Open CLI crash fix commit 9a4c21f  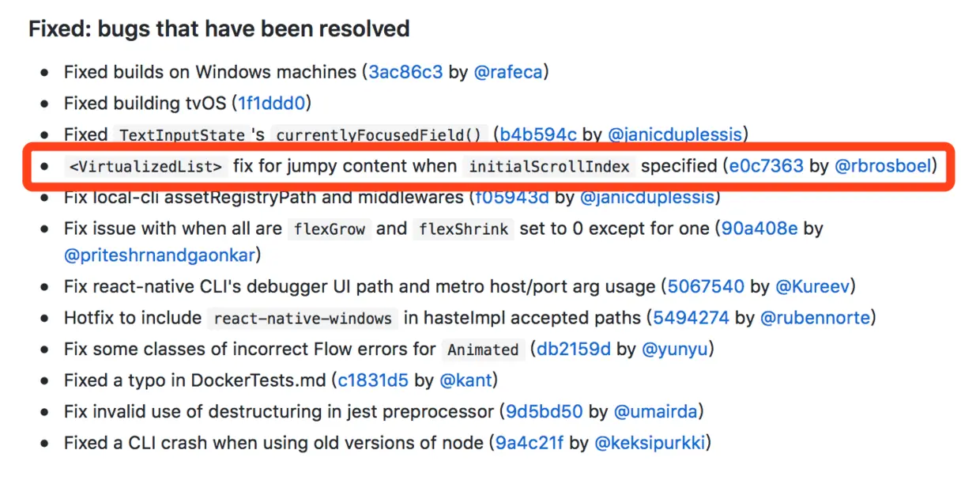click(530, 443)
